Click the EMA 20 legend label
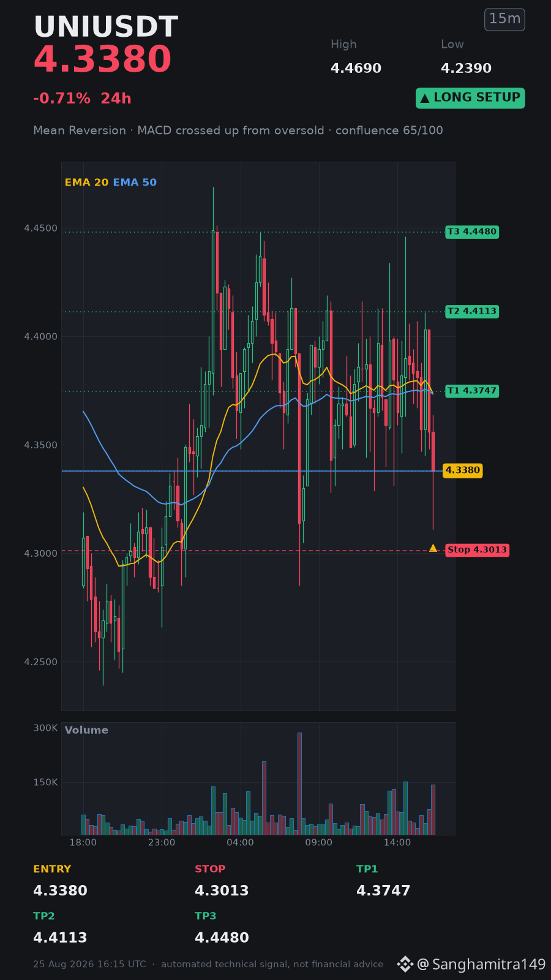This screenshot has height=980, width=551. 86,183
